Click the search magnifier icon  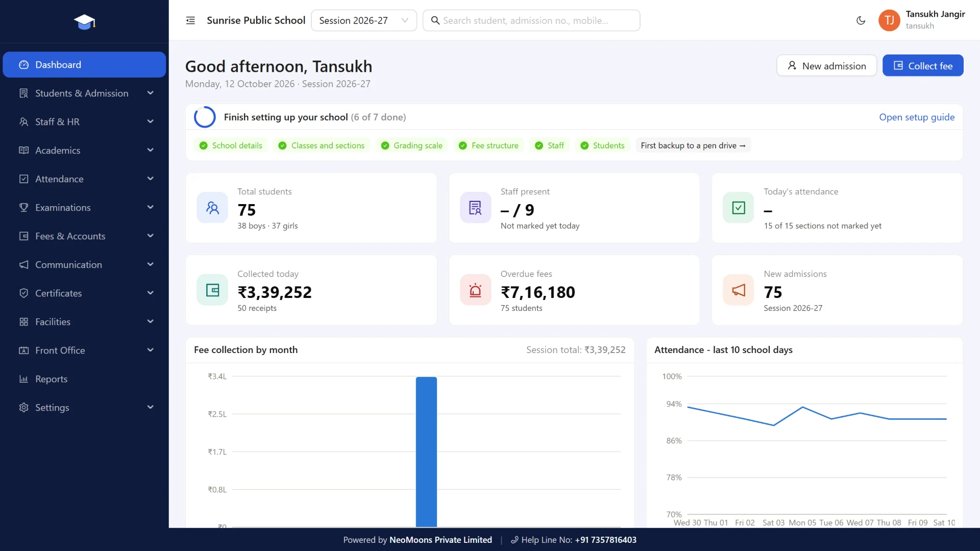click(435, 20)
